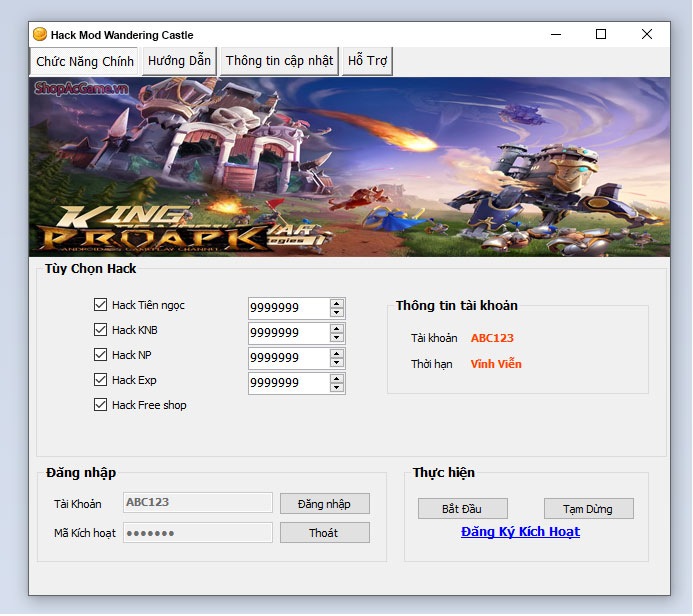Open the Đăng Ký Kích Hoạt link
This screenshot has height=616, width=693.
pyautogui.click(x=520, y=532)
